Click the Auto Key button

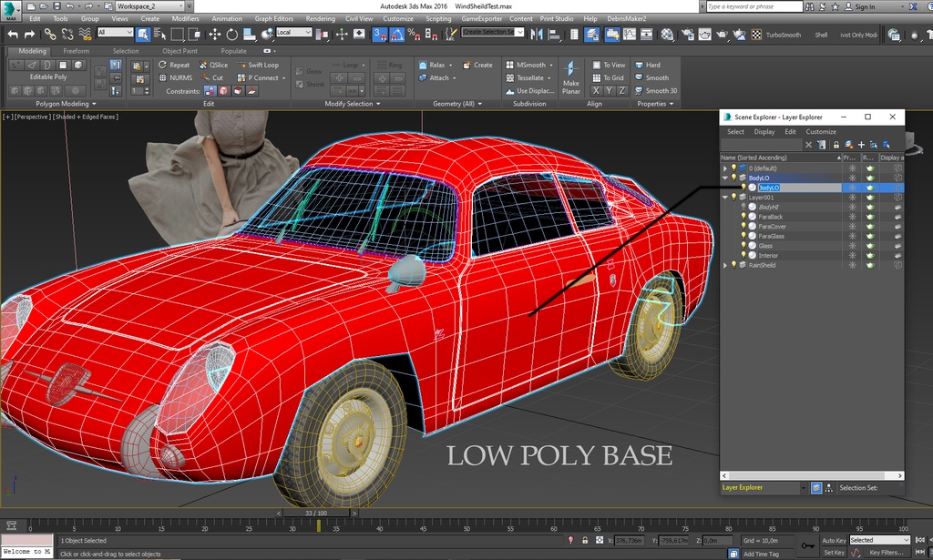coord(834,540)
